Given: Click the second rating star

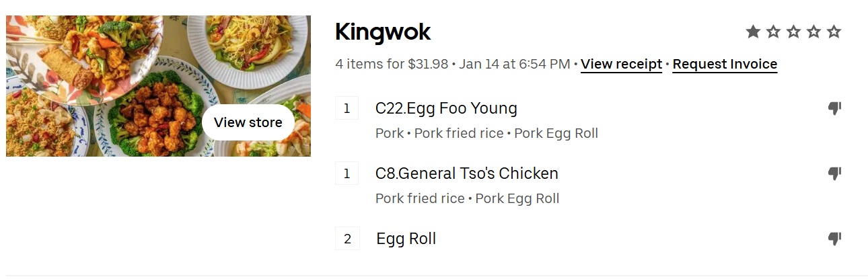Looking at the screenshot, I should (x=773, y=32).
